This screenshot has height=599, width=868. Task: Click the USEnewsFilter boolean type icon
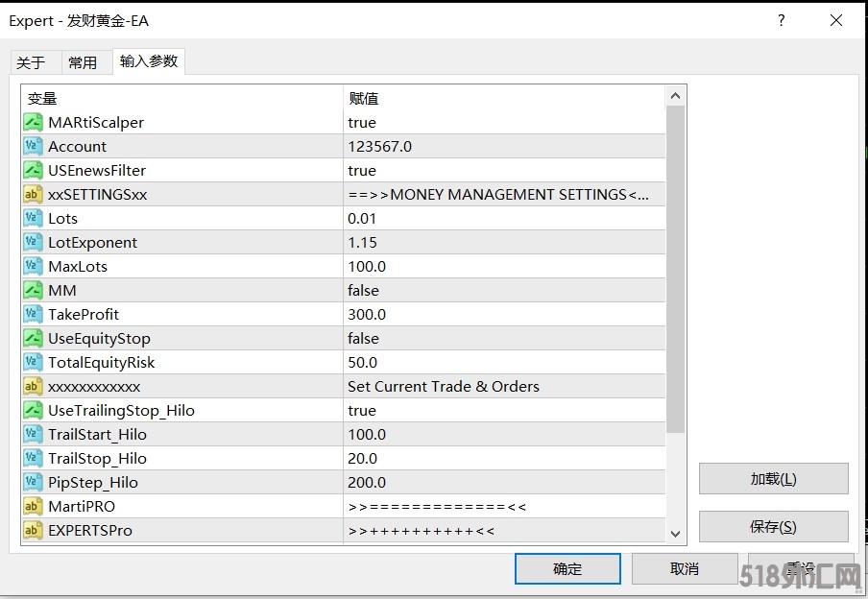(x=33, y=171)
